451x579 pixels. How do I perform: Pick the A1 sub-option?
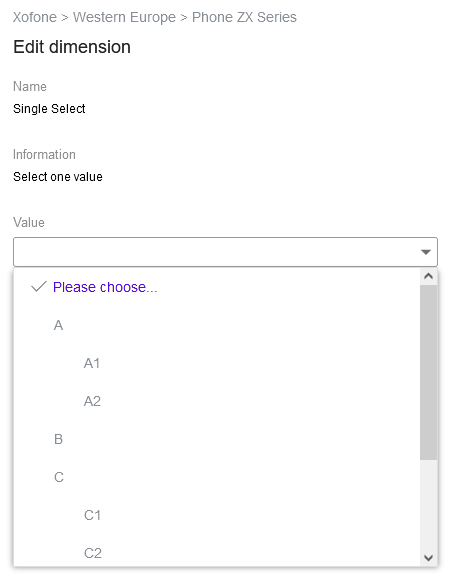tap(217, 363)
